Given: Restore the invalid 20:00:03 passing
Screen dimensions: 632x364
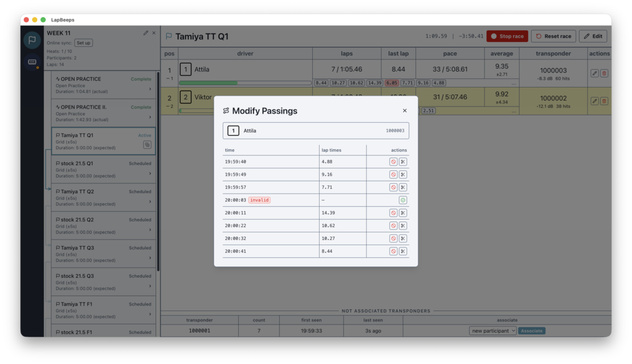Looking at the screenshot, I should tap(402, 200).
